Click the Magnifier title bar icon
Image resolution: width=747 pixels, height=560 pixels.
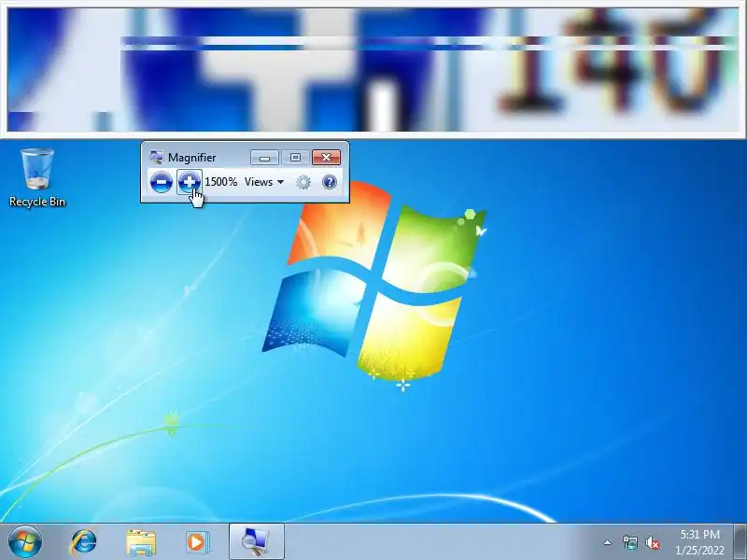pos(156,157)
